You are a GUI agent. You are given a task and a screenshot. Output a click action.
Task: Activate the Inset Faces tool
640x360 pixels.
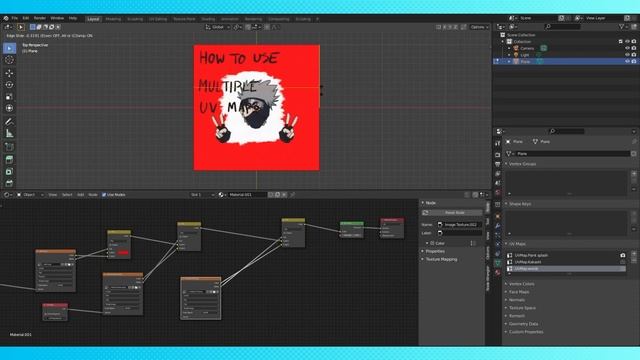tap(9, 171)
